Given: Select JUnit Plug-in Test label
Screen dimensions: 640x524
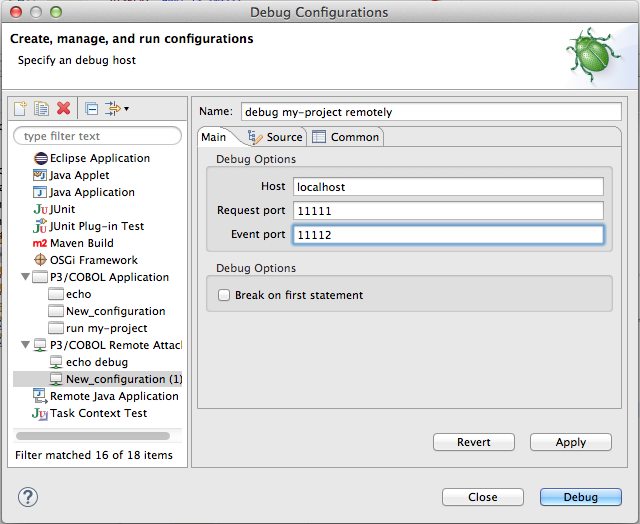Looking at the screenshot, I should pos(97,226).
